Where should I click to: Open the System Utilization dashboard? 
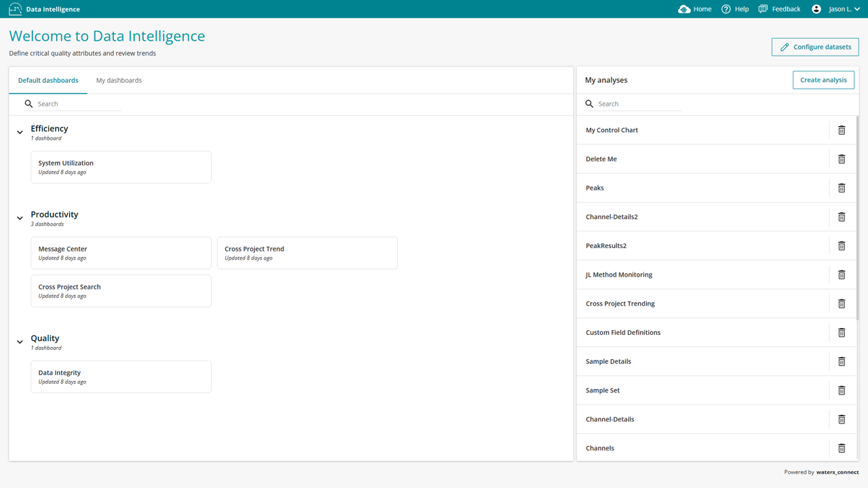click(121, 167)
